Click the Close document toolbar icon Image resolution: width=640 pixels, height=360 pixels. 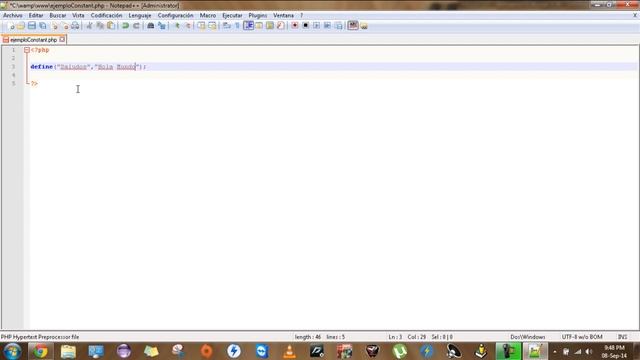point(54,26)
